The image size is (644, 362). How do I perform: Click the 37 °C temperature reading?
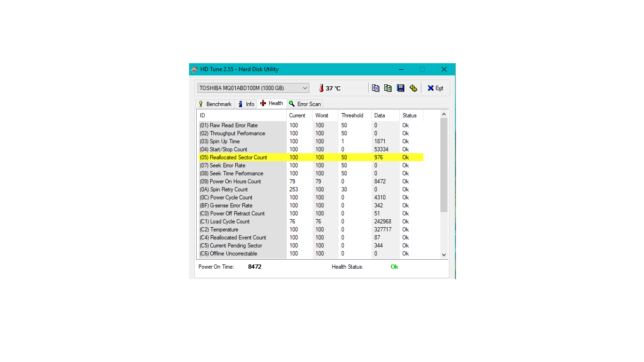tap(333, 89)
